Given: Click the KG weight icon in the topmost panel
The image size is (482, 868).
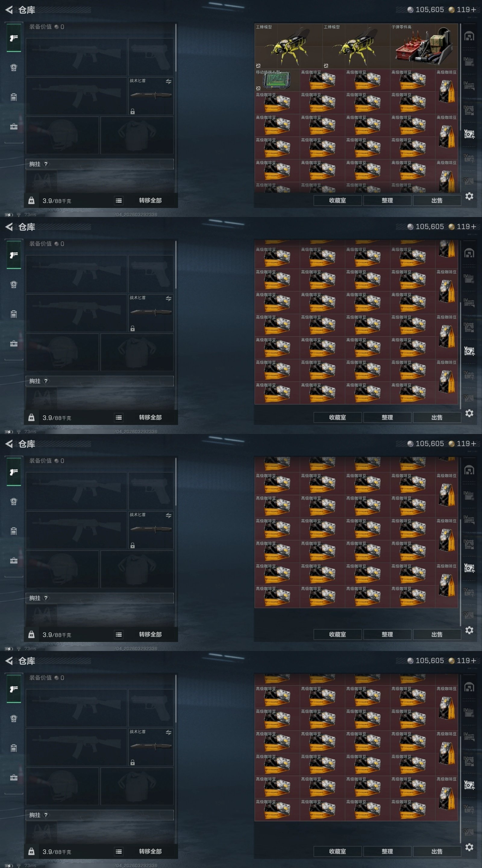Looking at the screenshot, I should pos(31,200).
